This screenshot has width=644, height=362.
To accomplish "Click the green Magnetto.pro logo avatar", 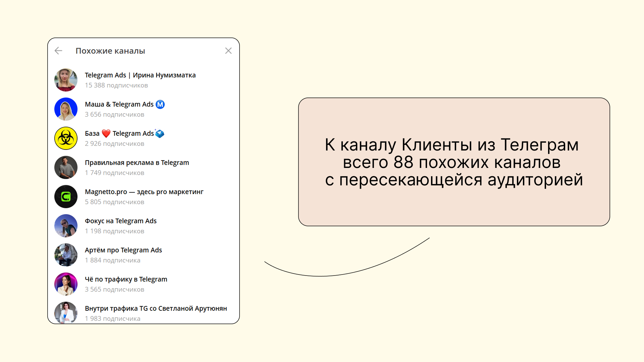I will pyautogui.click(x=66, y=197).
